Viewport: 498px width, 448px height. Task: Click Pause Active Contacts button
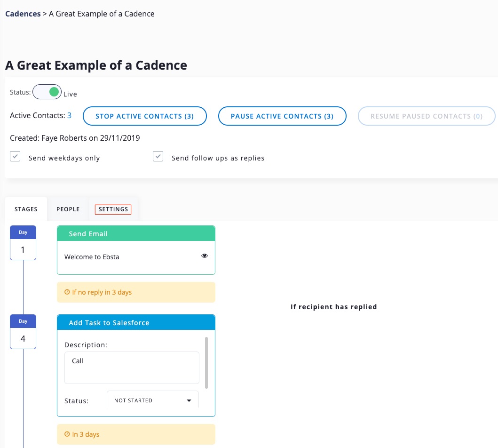[x=282, y=116]
